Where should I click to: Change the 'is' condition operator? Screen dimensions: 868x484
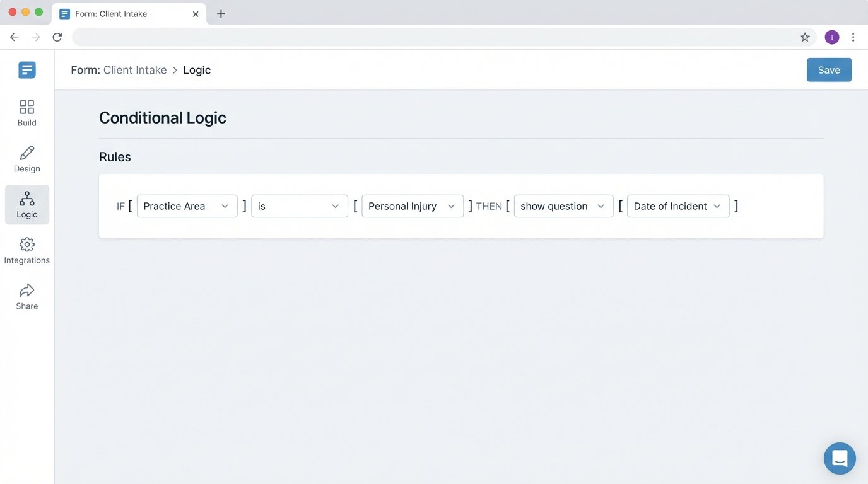(299, 205)
